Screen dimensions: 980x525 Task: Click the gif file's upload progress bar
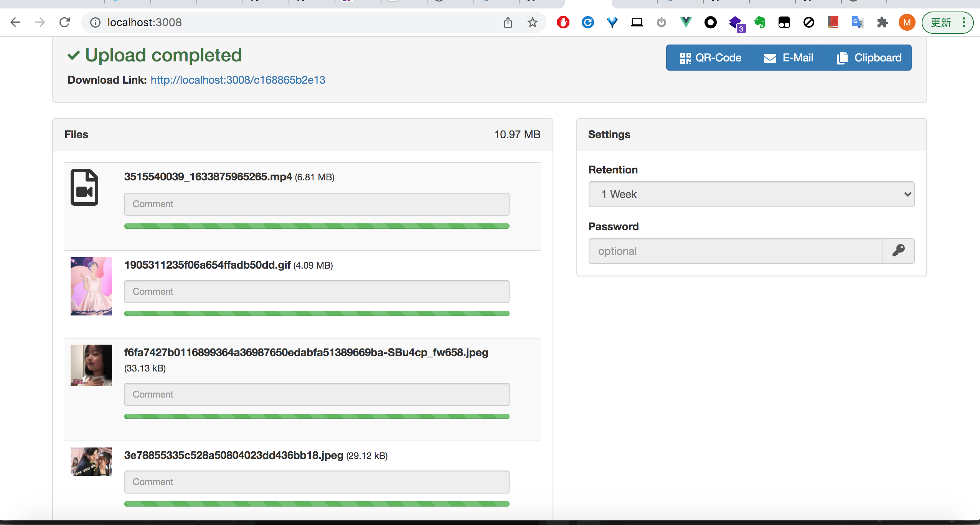[x=317, y=314]
